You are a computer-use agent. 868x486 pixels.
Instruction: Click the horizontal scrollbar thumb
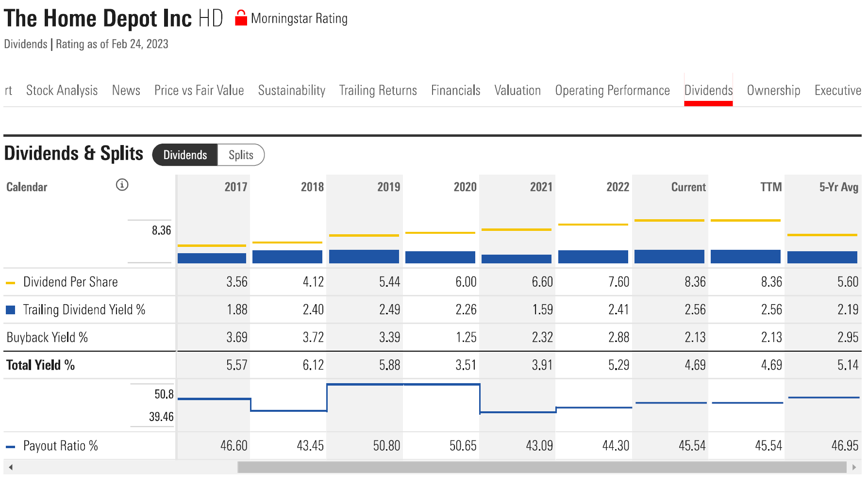tap(542, 467)
